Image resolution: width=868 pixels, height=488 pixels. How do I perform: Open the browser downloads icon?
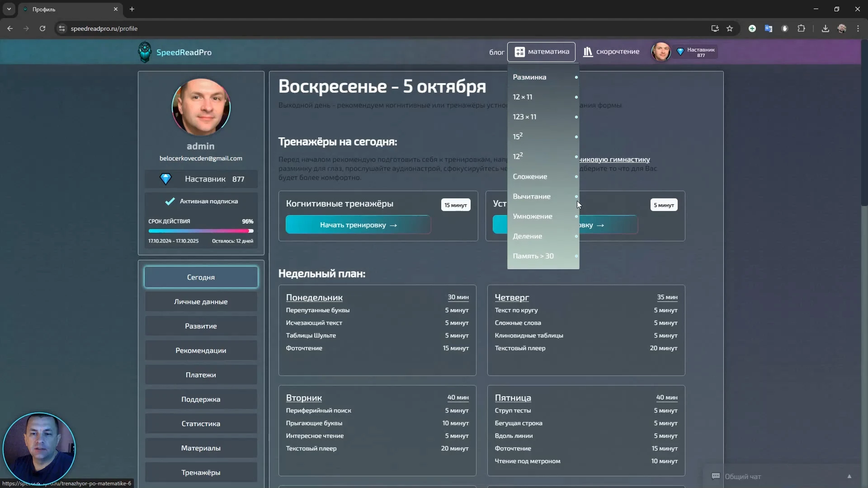(x=826, y=28)
